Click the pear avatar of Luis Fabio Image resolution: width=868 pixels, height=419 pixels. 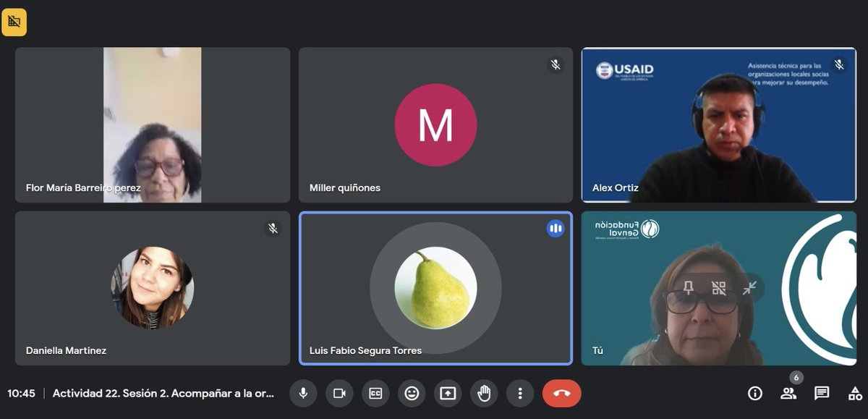[435, 288]
